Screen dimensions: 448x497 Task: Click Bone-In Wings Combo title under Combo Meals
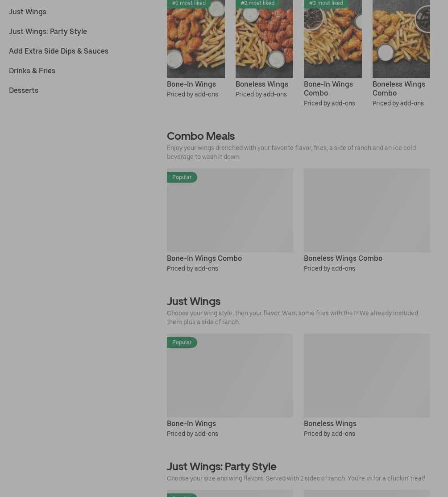pyautogui.click(x=204, y=259)
